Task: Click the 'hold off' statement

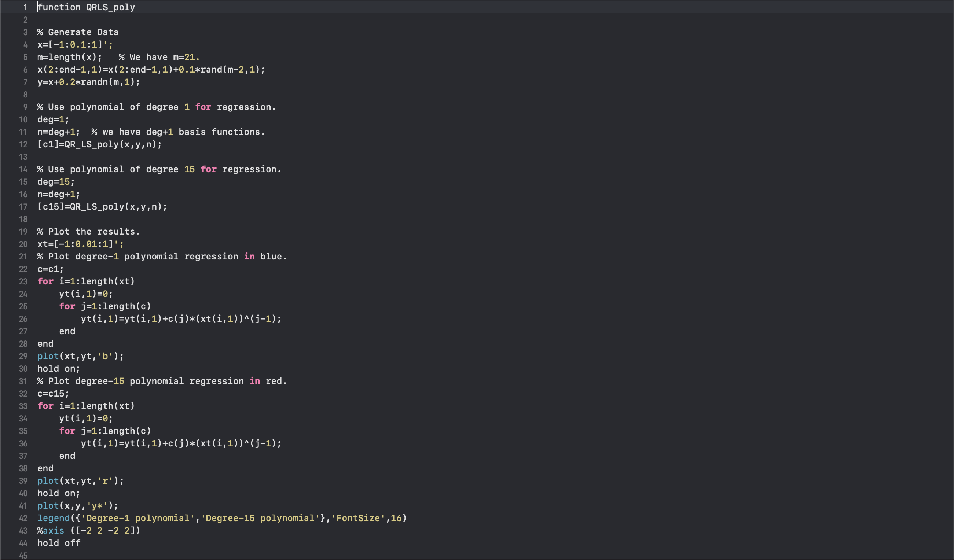Action: (x=59, y=544)
